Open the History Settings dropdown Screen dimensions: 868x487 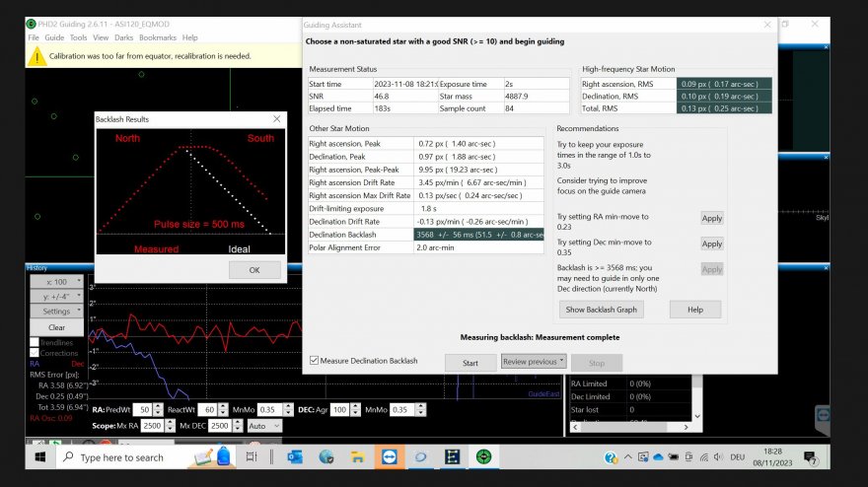pyautogui.click(x=56, y=311)
